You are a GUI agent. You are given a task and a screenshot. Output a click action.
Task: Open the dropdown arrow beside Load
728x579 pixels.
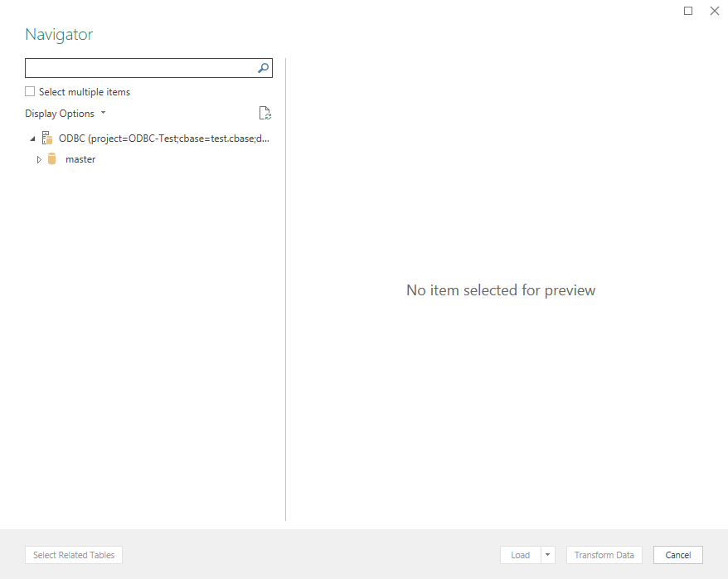pos(547,555)
